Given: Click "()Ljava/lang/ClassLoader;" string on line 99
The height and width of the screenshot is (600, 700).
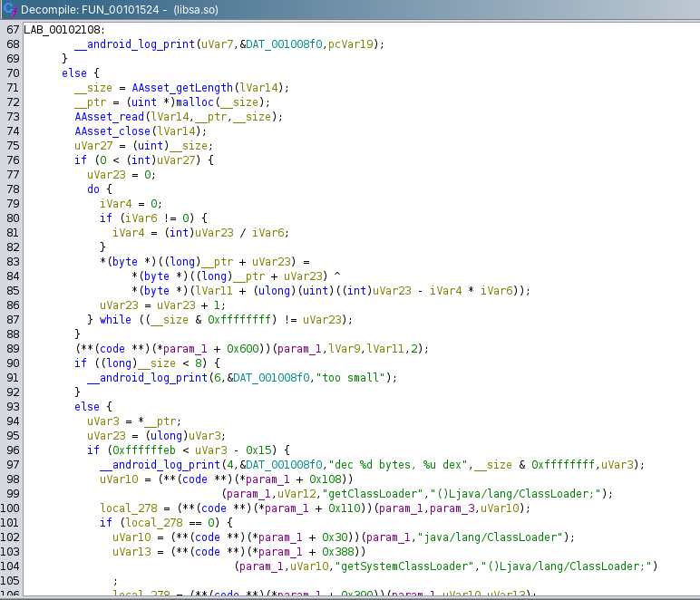Looking at the screenshot, I should click(x=515, y=494).
